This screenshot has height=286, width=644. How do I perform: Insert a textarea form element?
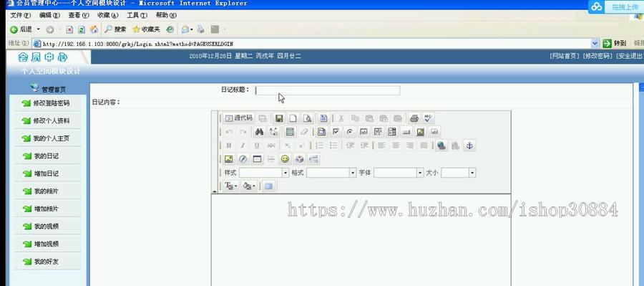pos(378,132)
